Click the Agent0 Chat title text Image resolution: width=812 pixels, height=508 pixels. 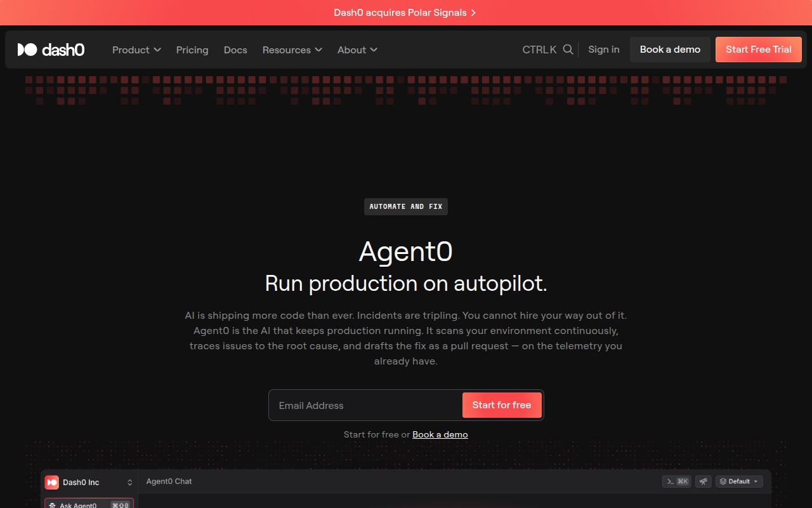click(169, 481)
